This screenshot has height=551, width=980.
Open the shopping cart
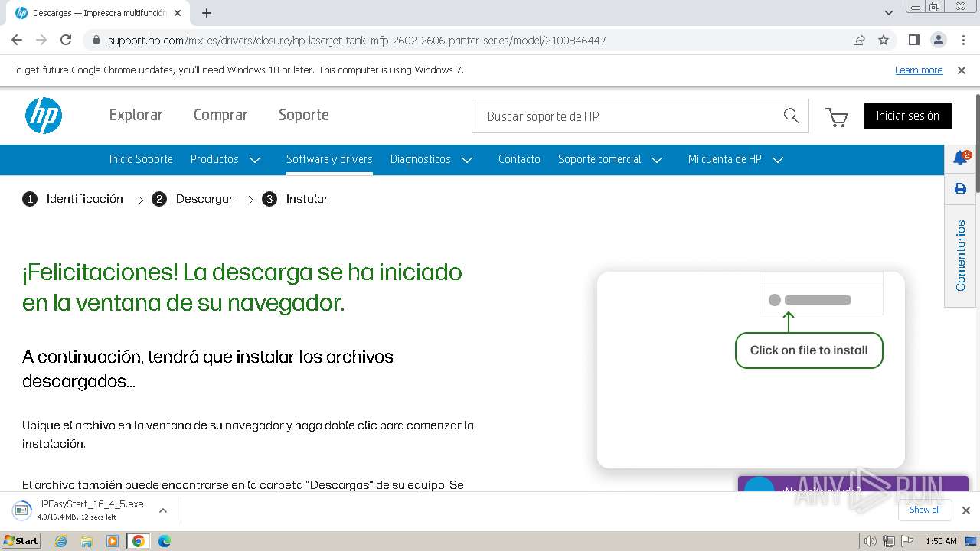[836, 117]
